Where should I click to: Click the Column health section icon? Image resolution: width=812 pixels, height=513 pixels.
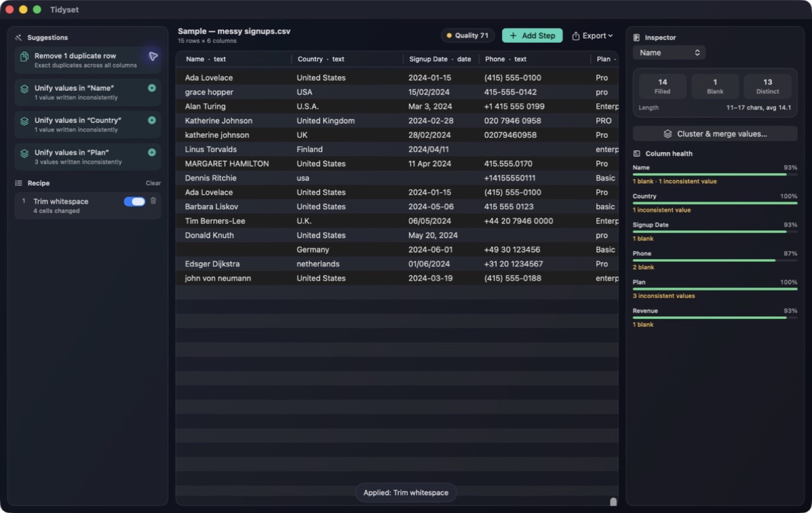(x=636, y=154)
